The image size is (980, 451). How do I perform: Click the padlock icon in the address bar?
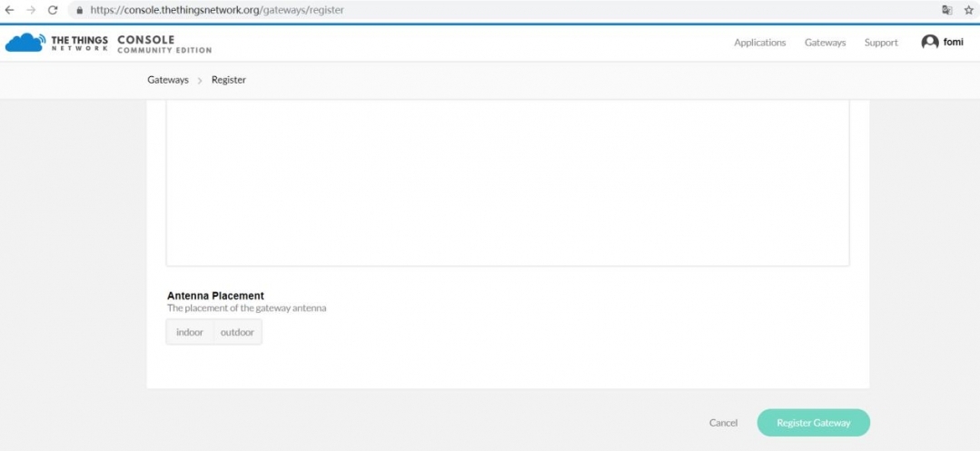coord(79,10)
